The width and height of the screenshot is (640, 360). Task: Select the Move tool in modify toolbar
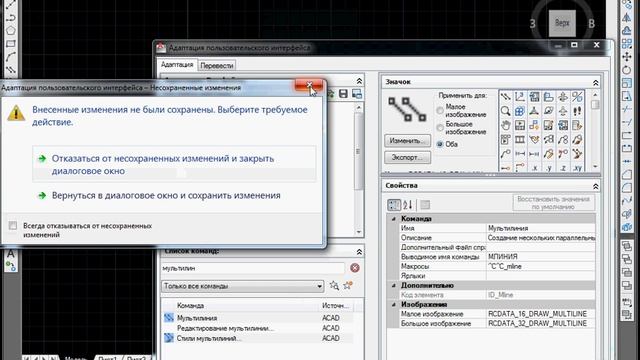pyautogui.click(x=627, y=57)
